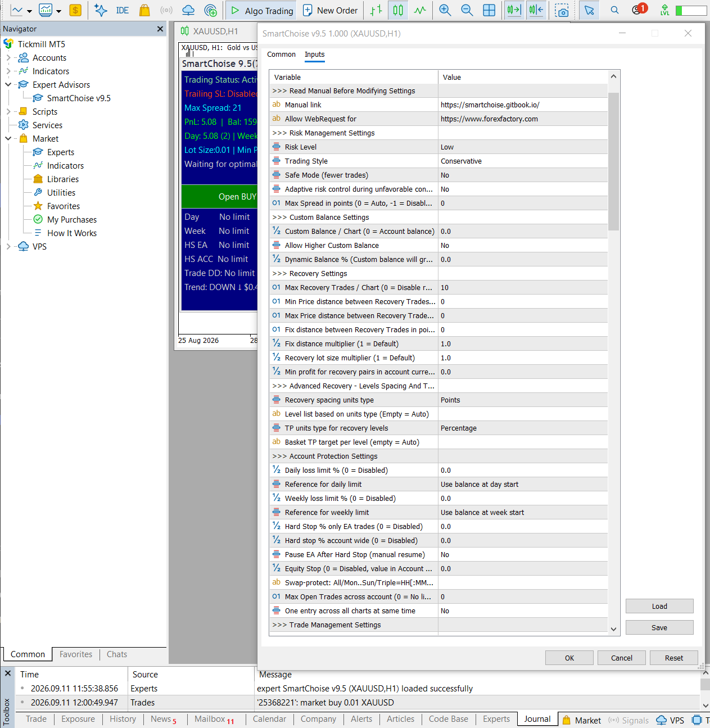Click the gold dollar symbols icon
The height and width of the screenshot is (728, 710).
pos(75,10)
